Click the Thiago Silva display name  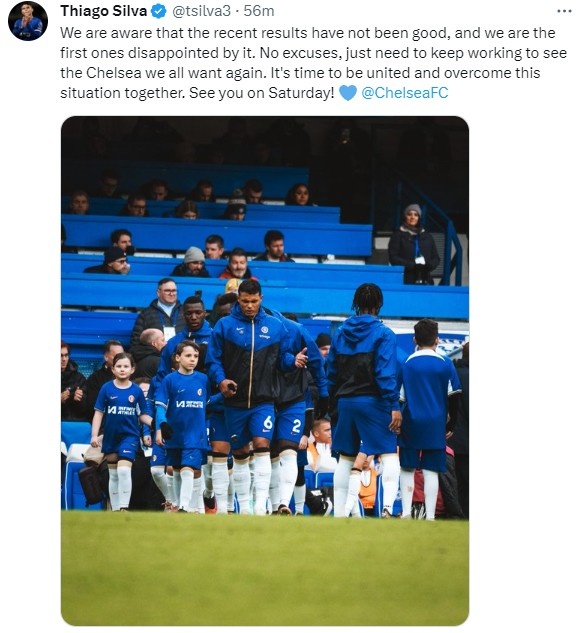[x=103, y=11]
